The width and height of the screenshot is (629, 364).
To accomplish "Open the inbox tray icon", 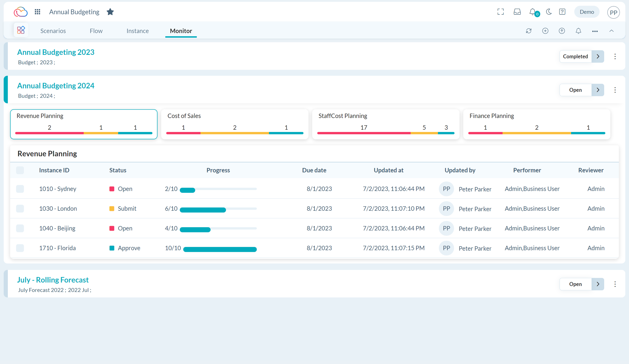I will click(517, 12).
